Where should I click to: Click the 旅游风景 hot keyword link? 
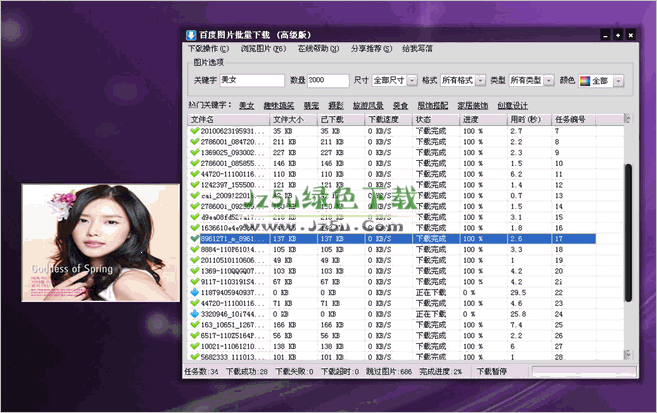point(368,106)
